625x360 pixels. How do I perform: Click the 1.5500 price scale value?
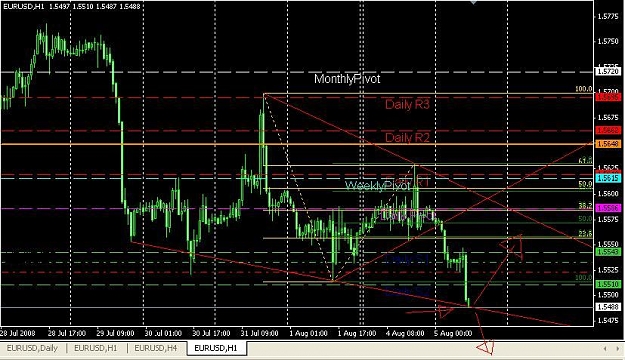pos(609,295)
